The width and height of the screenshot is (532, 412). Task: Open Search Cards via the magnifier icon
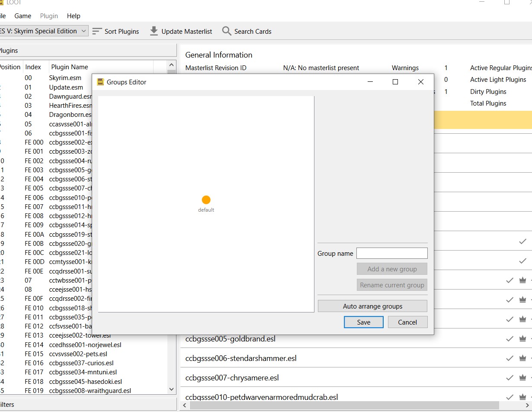click(x=226, y=31)
